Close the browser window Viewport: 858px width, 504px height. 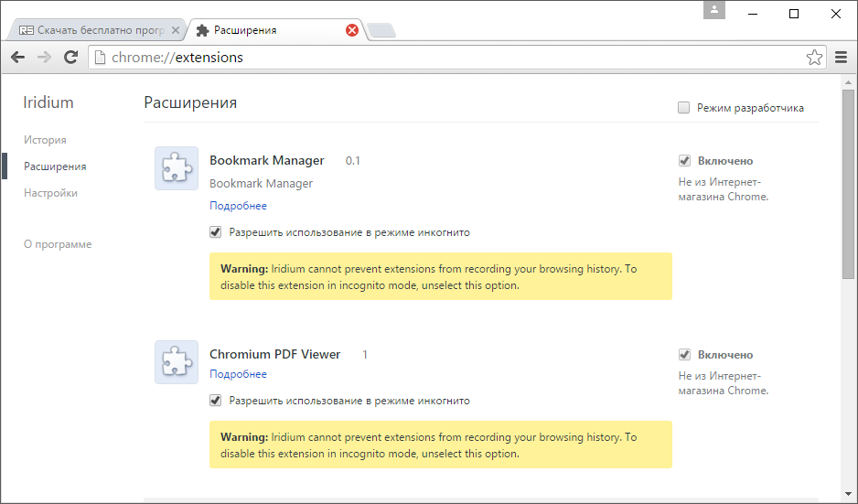(835, 14)
